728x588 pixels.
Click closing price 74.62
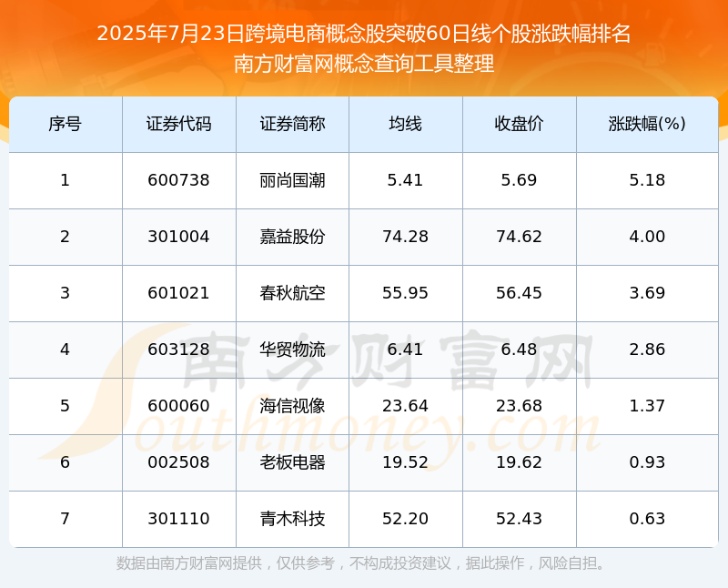[519, 237]
